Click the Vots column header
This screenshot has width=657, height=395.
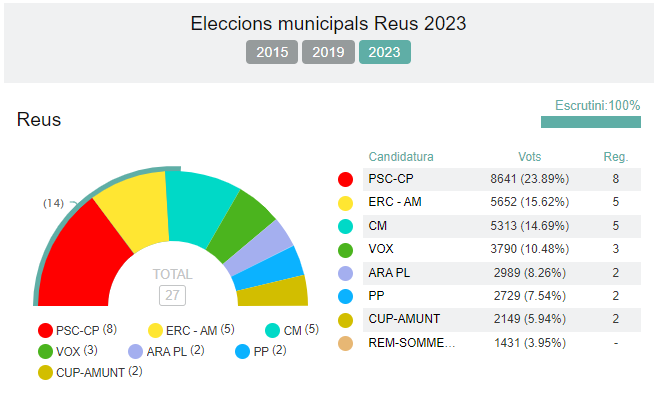click(x=530, y=157)
